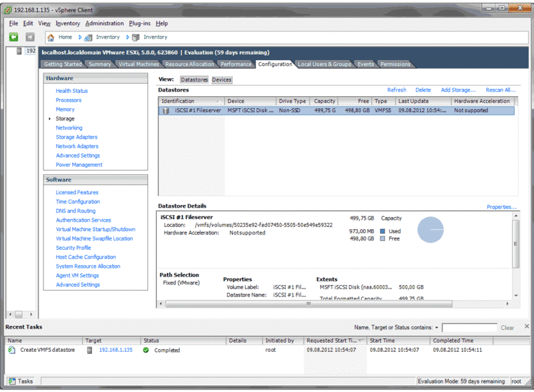
Task: Click the Clear filter button
Action: click(507, 328)
